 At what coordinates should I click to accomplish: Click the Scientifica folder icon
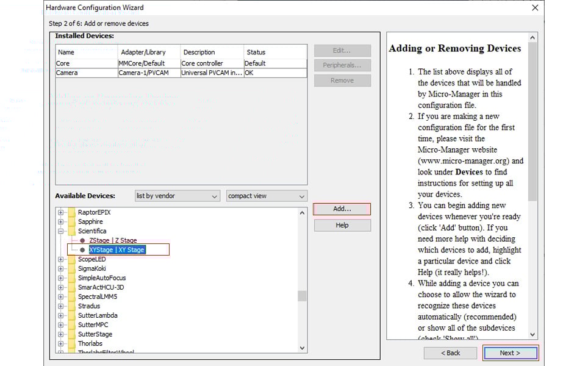coord(71,231)
